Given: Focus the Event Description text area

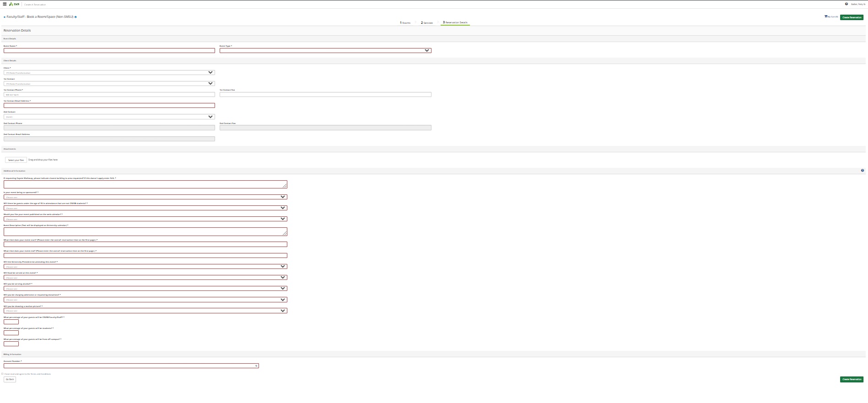Looking at the screenshot, I should 146,232.
